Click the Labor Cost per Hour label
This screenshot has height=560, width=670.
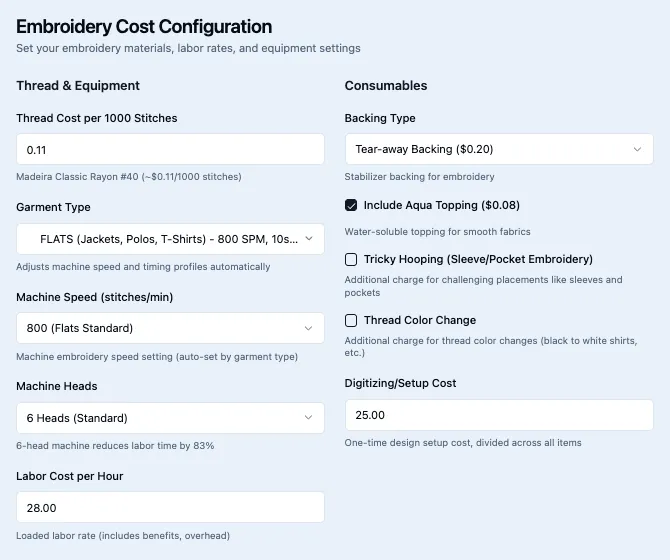[70, 476]
